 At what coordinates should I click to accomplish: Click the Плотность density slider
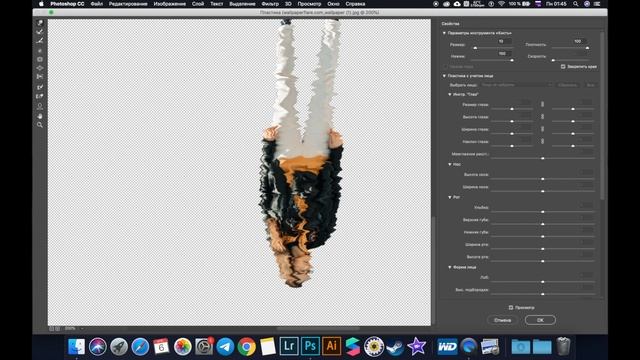tap(570, 48)
